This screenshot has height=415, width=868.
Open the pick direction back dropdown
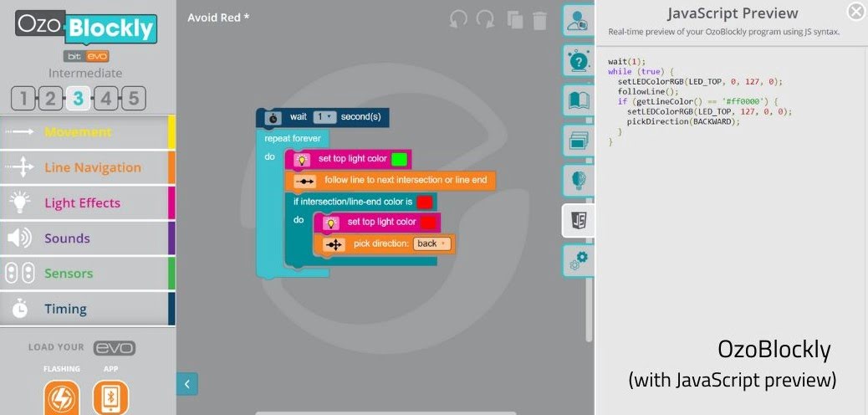click(431, 243)
